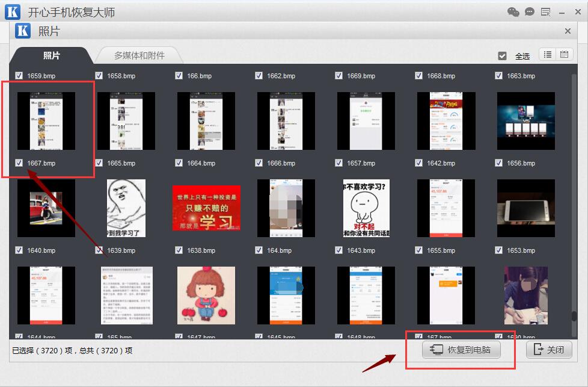Click the 恢复到电脑 button
588x387 pixels.
(461, 350)
